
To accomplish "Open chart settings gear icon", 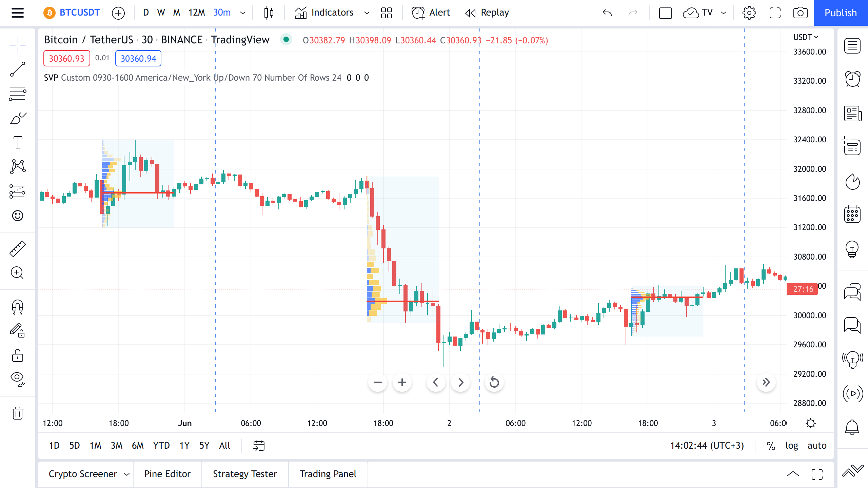I will tap(749, 13).
